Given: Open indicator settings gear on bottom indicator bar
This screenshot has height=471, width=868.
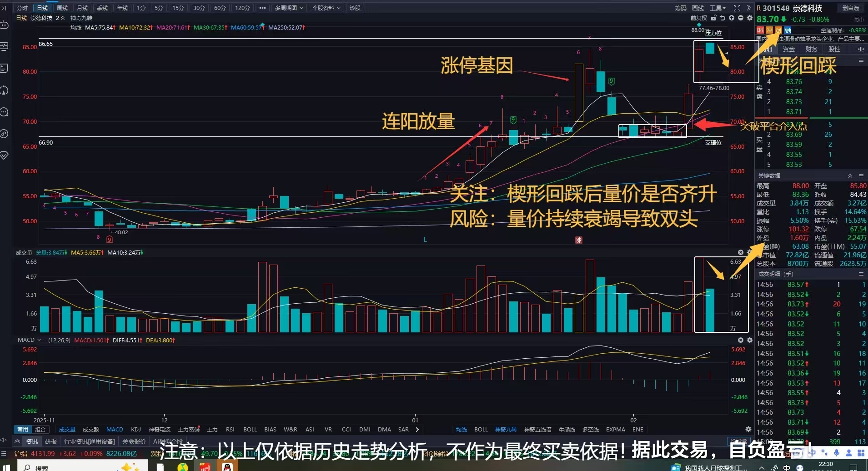Looking at the screenshot, I should (748, 429).
